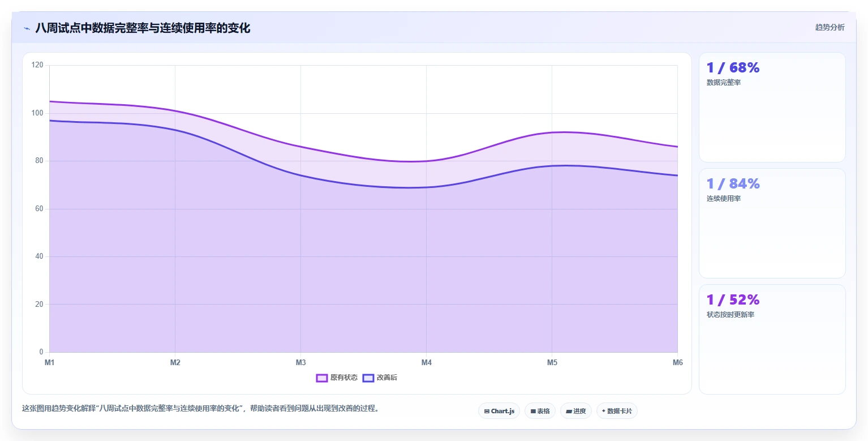Open the 数据完整率 card value 1 / 68%

733,68
